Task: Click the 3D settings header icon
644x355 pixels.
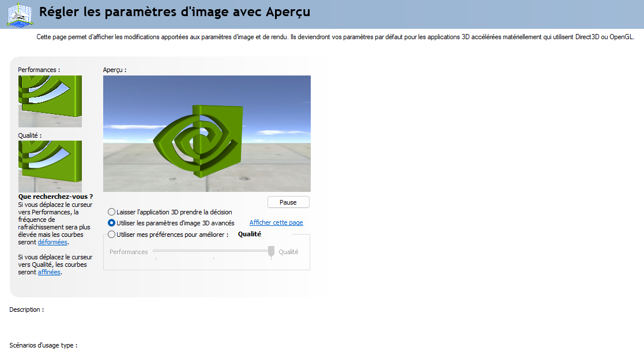Action: click(x=19, y=14)
